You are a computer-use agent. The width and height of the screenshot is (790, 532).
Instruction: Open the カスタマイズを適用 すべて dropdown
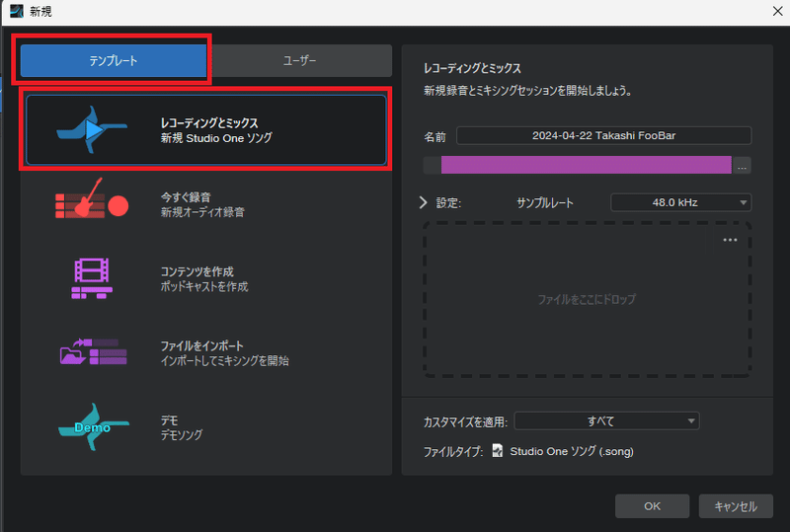click(x=606, y=421)
